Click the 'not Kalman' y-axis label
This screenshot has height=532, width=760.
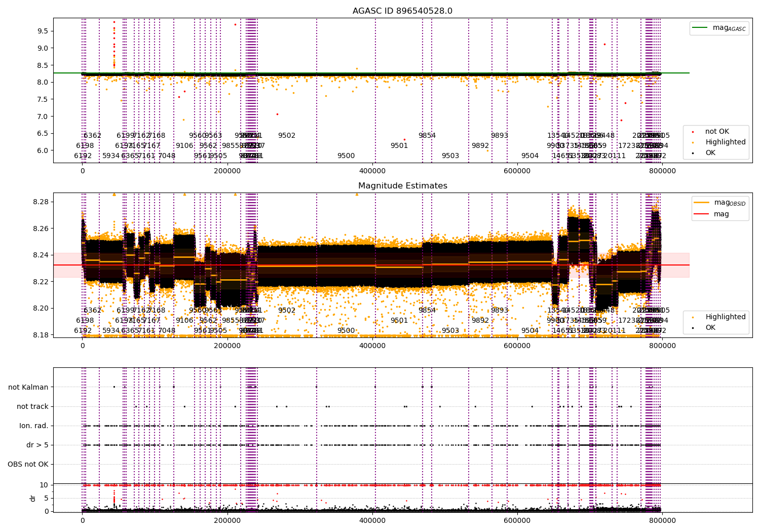[x=28, y=387]
